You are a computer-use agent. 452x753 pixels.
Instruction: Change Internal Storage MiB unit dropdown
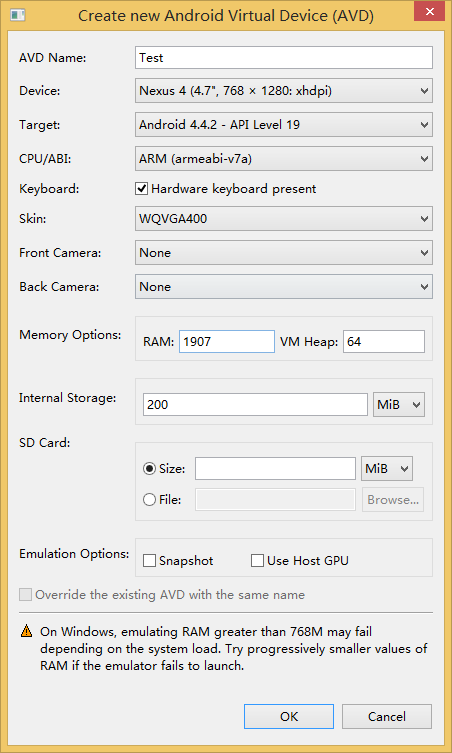pos(399,405)
